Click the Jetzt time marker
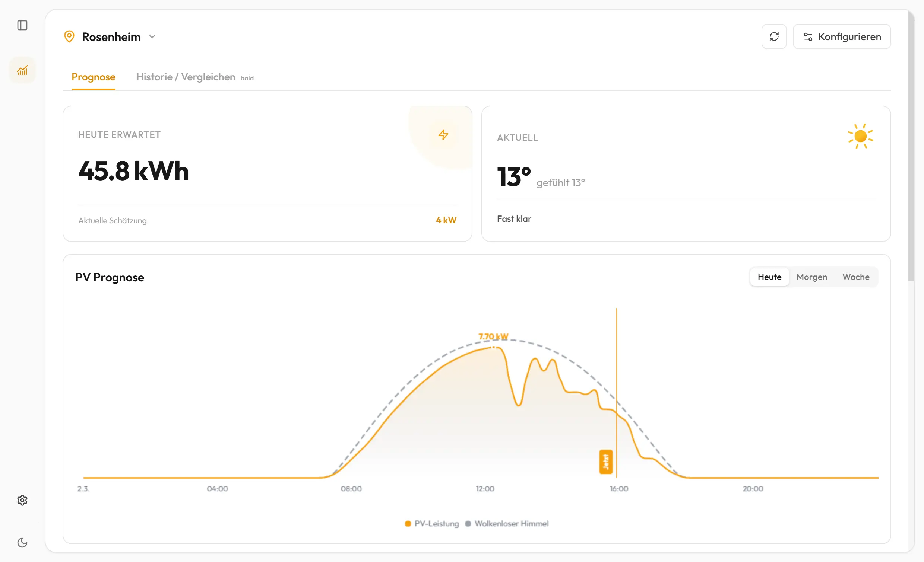924x562 pixels. pyautogui.click(x=605, y=462)
